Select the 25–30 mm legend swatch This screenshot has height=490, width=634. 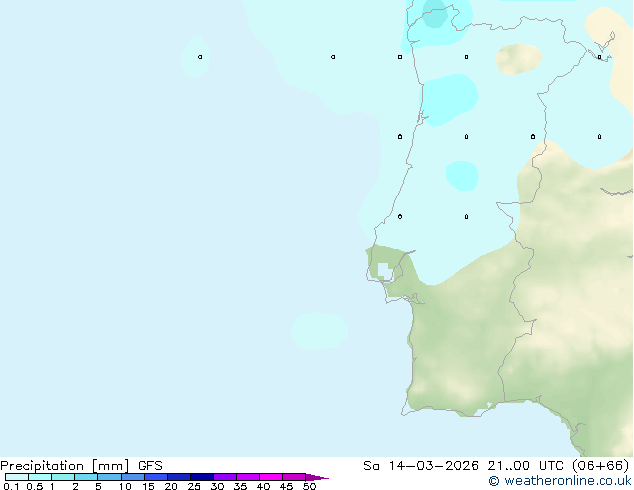(202, 477)
